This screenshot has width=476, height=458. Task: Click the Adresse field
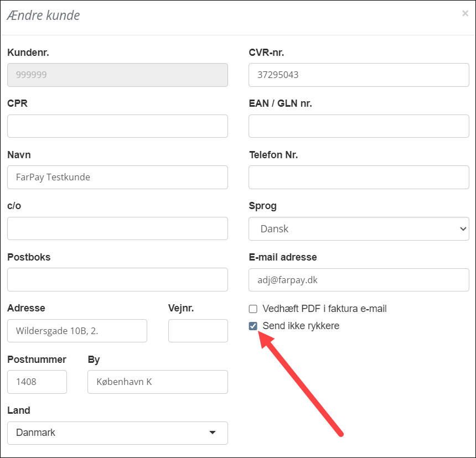[x=77, y=331]
